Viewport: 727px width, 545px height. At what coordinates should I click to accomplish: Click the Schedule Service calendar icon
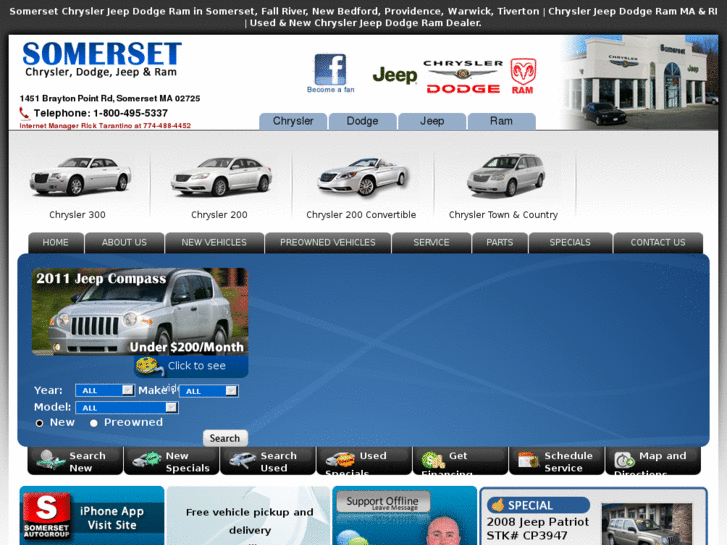(529, 460)
